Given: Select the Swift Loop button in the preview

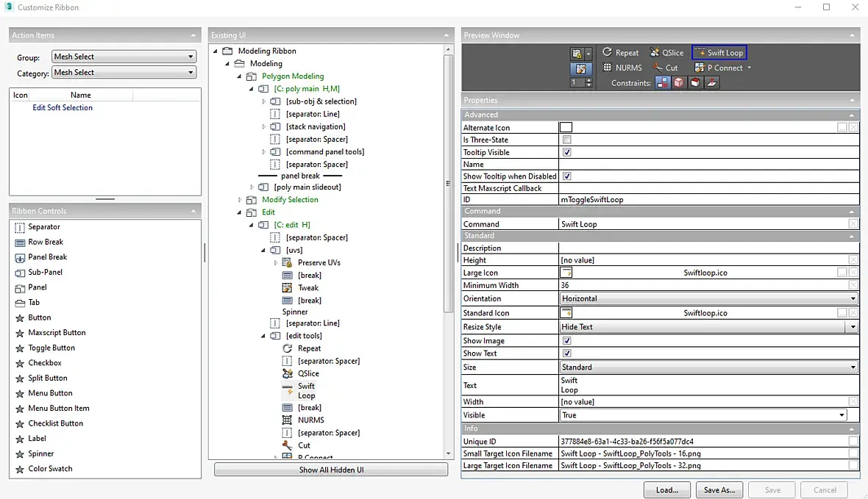Looking at the screenshot, I should coord(719,53).
